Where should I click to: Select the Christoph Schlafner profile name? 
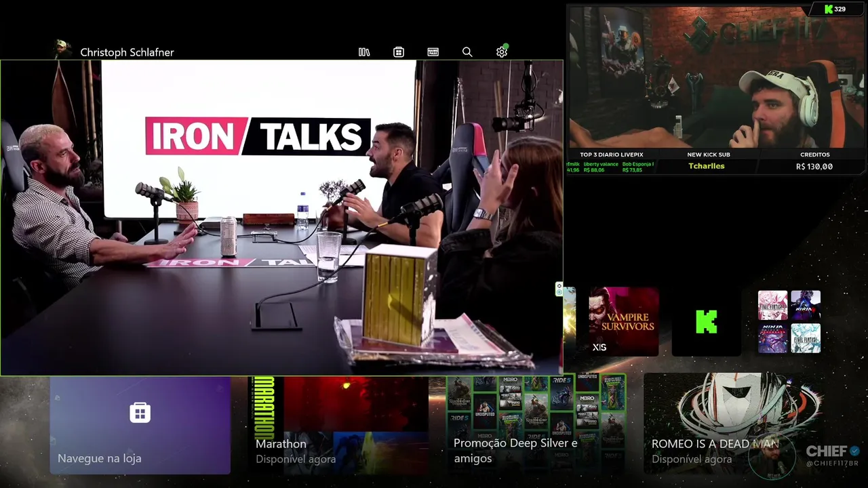coord(127,52)
